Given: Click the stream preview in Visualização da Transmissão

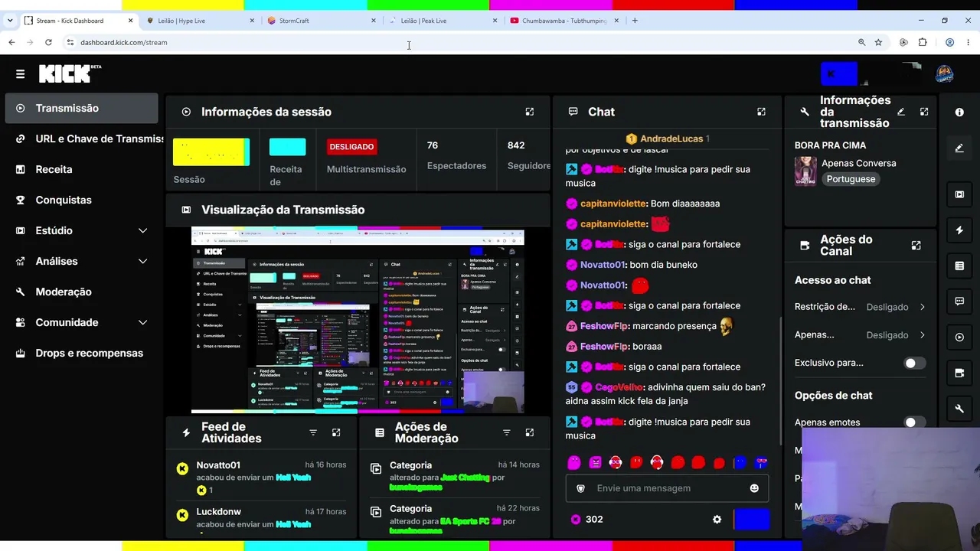Looking at the screenshot, I should coord(358,320).
